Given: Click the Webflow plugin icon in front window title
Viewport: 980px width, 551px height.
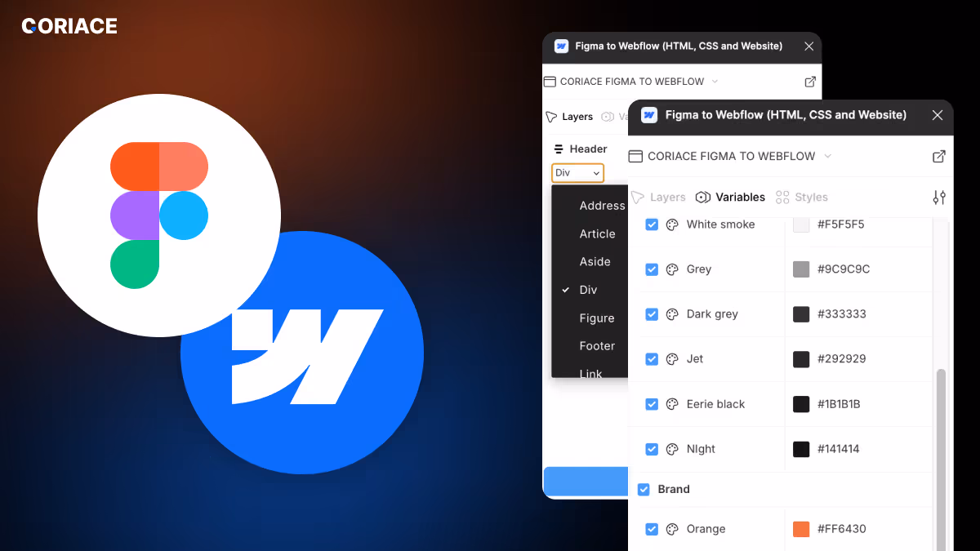Looking at the screenshot, I should [x=649, y=115].
